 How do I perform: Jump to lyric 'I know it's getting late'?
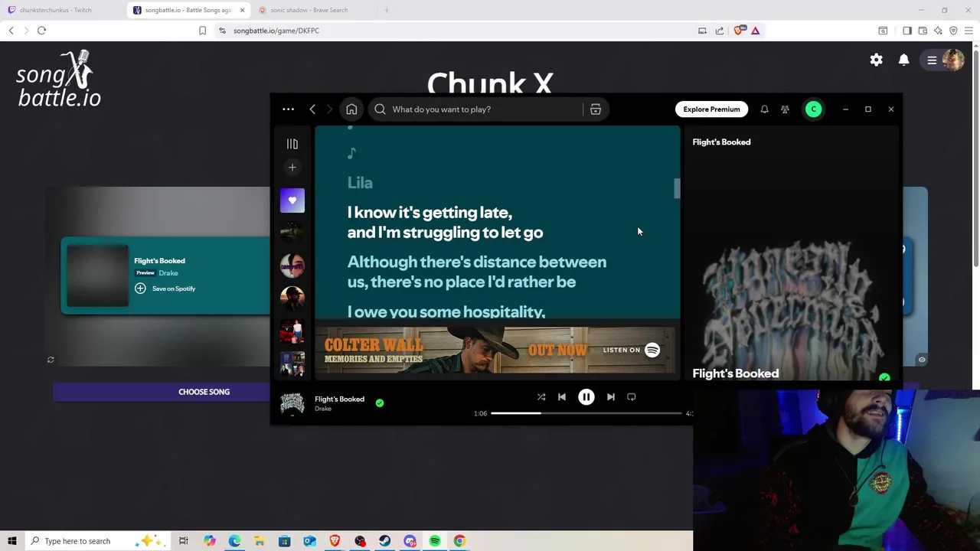coord(445,222)
